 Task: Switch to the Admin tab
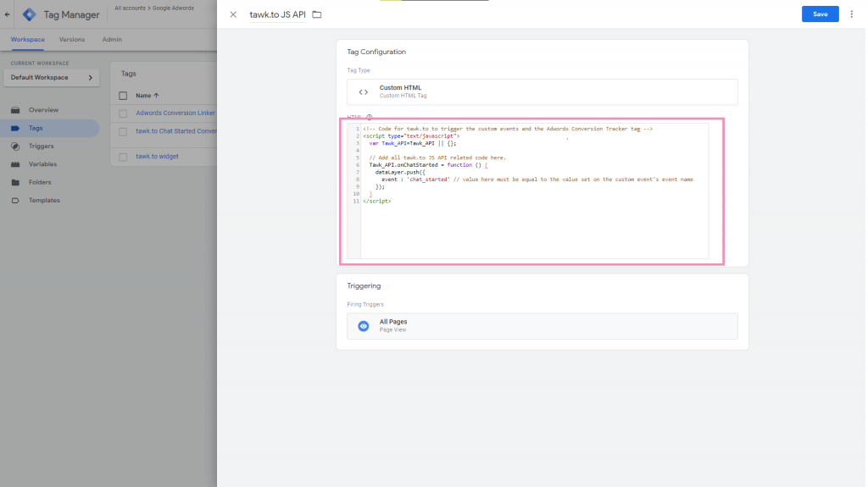[112, 39]
